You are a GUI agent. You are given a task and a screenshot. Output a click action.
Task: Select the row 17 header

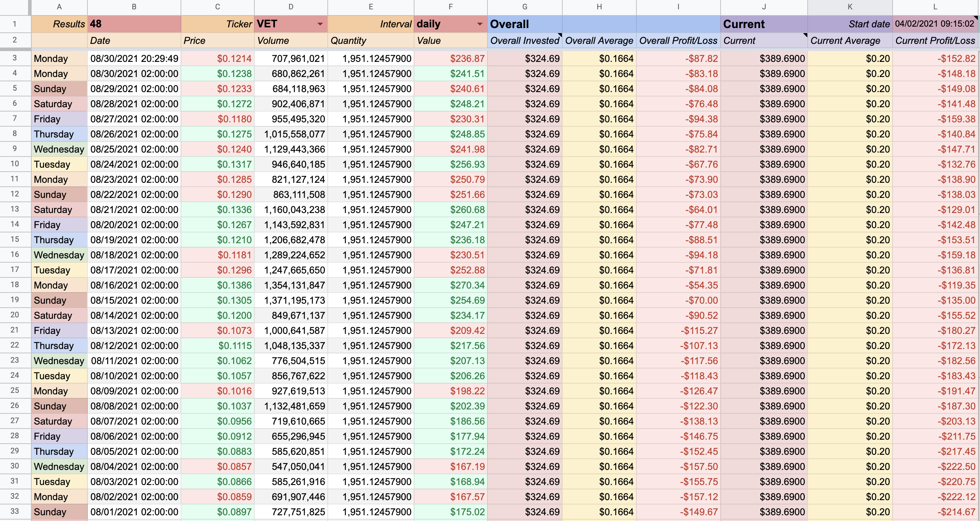tap(14, 270)
